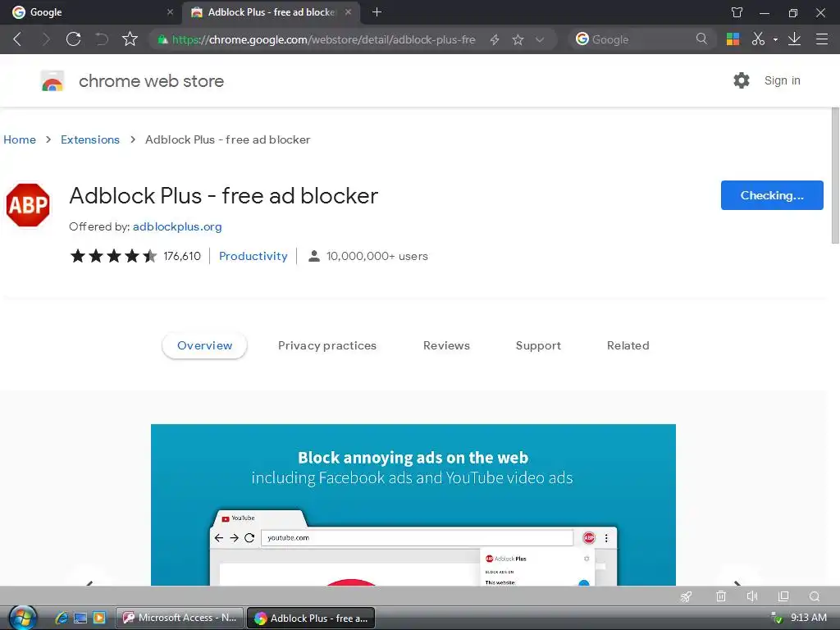Open the downloads icon in toolbar
Screen dimensions: 840x630
[x=794, y=39]
